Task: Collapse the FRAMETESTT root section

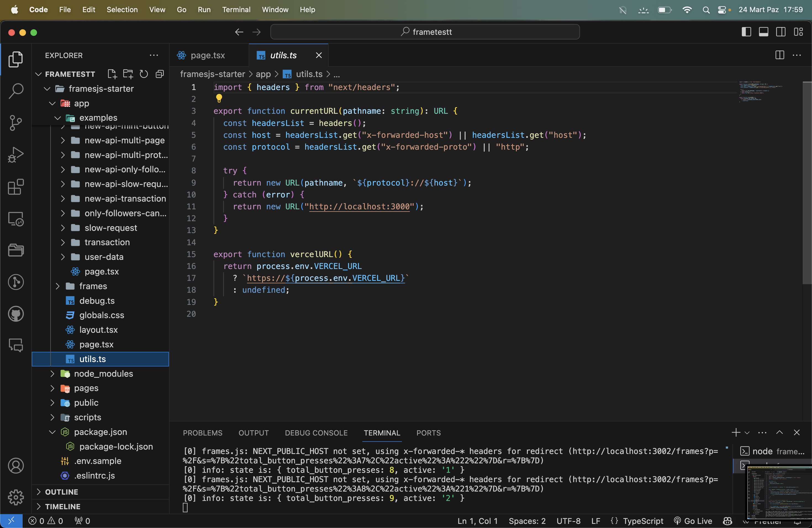Action: [38, 74]
